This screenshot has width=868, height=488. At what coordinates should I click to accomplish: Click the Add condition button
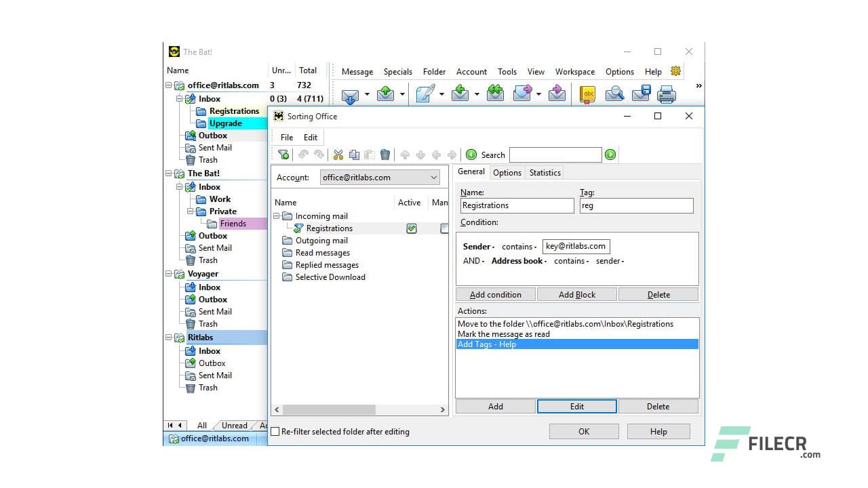tap(495, 294)
